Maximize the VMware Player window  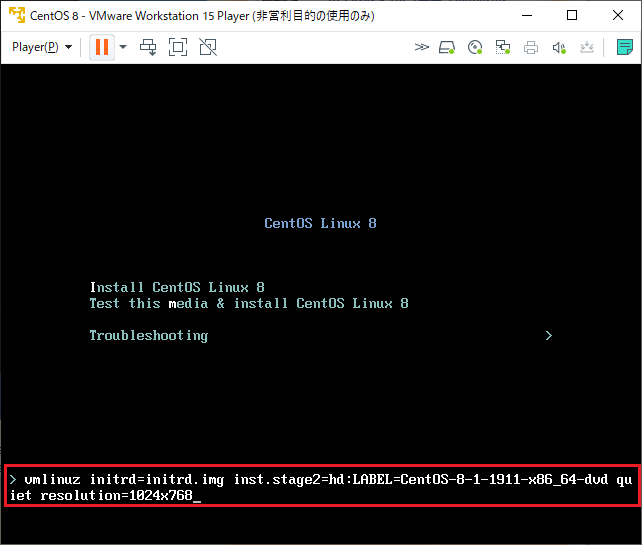(x=572, y=16)
